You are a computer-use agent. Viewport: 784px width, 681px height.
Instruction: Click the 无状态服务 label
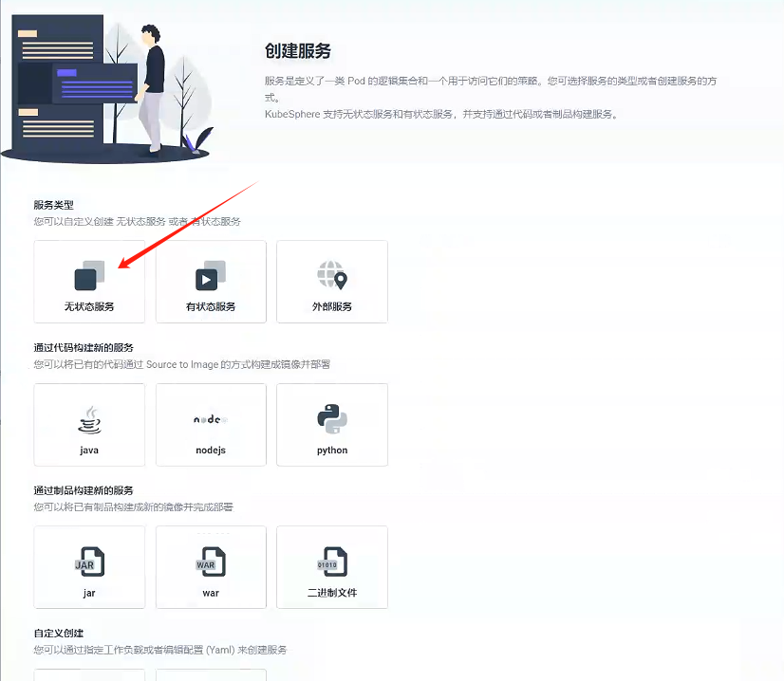click(89, 306)
